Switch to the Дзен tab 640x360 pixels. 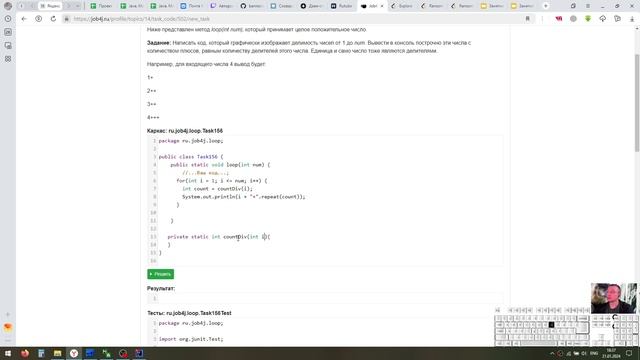312,6
